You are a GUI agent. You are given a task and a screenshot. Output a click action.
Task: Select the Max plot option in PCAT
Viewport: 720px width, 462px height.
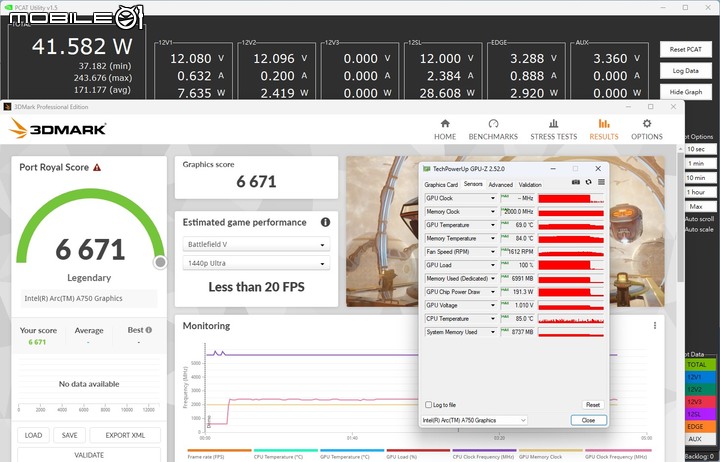[x=699, y=206]
